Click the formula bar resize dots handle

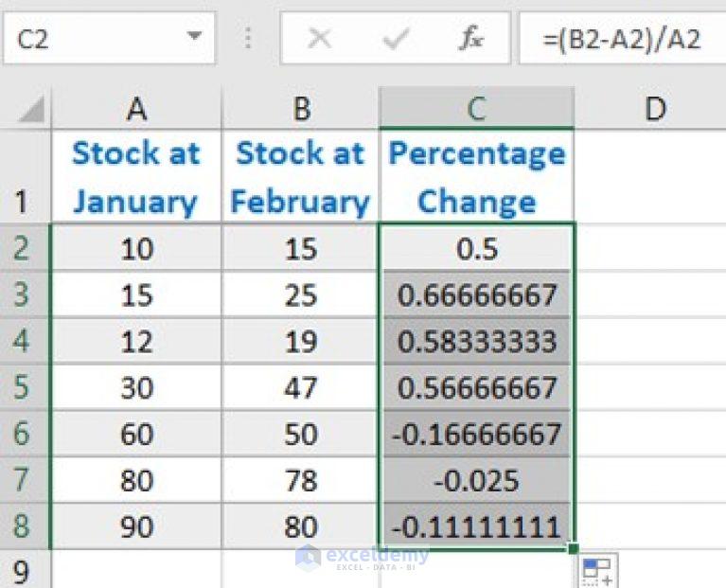pos(248,38)
